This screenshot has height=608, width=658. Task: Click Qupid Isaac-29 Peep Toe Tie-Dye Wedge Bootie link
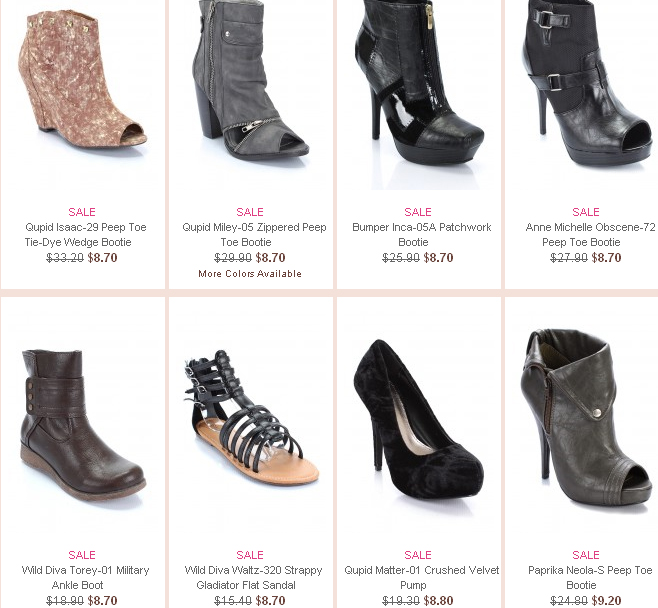[x=85, y=235]
